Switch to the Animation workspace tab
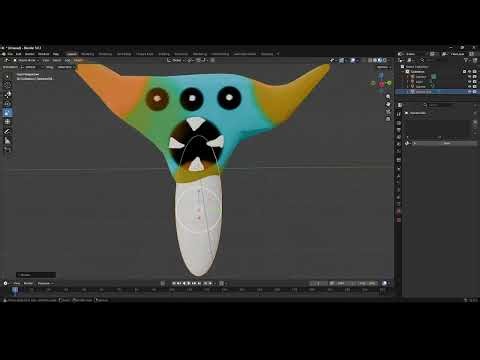Viewport: 480px width, 360px height. 181,54
